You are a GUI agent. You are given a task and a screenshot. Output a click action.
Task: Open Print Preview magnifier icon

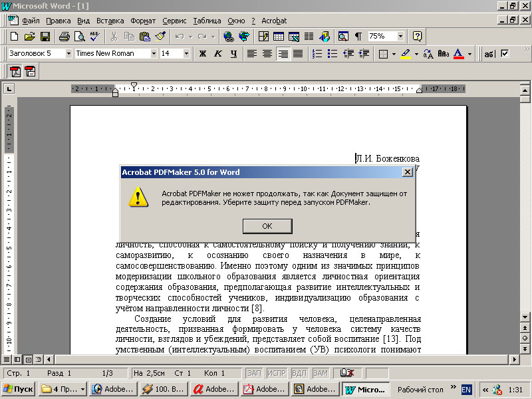[x=79, y=37]
